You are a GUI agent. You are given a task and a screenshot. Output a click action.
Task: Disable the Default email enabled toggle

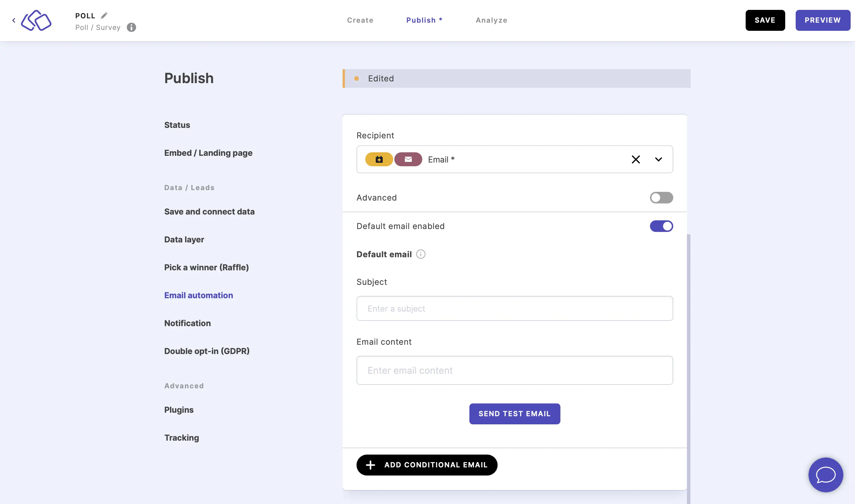661,226
